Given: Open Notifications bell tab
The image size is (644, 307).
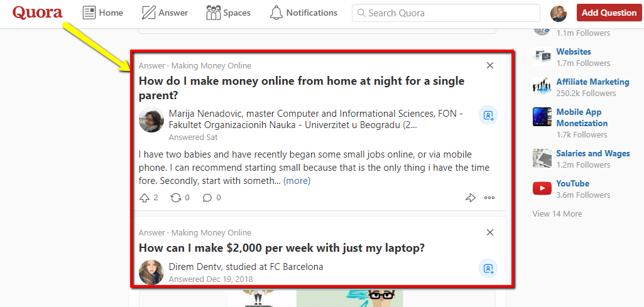Looking at the screenshot, I should pos(303,13).
